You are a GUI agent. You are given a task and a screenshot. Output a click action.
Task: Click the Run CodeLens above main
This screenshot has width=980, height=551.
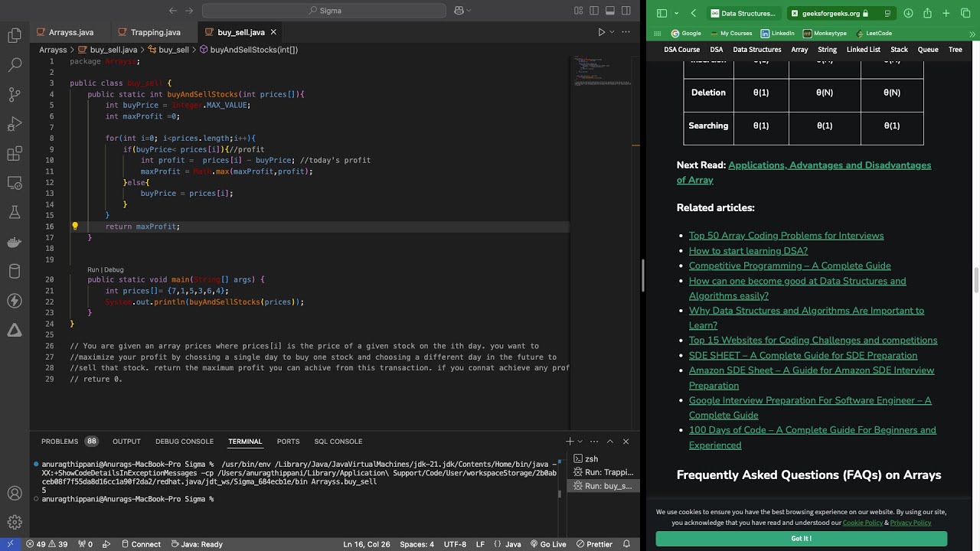tap(93, 270)
